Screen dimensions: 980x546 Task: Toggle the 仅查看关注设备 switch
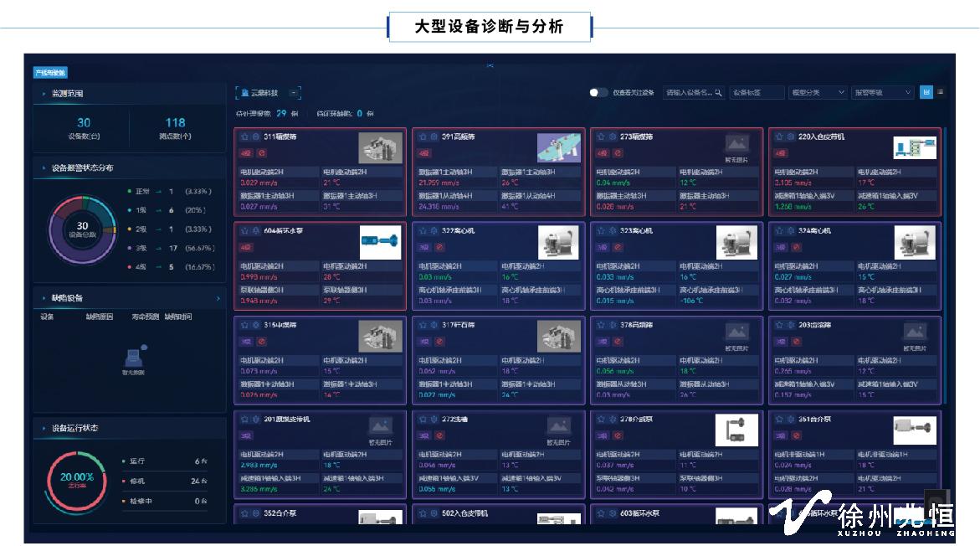[x=598, y=93]
